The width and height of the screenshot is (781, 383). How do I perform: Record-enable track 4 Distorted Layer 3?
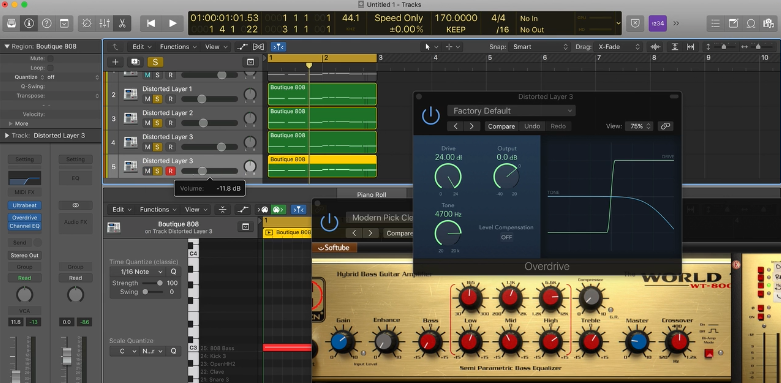170,147
